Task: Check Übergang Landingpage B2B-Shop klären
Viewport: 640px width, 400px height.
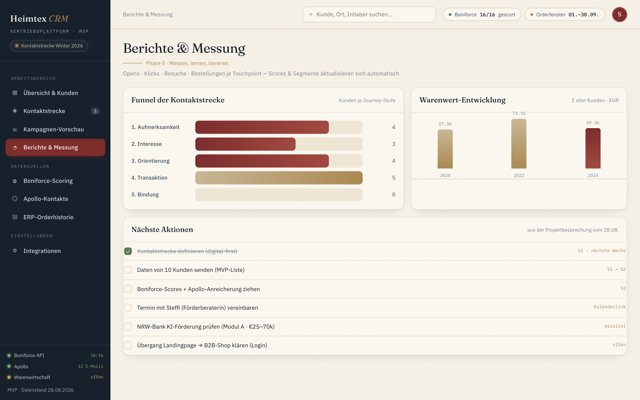Action: coord(128,345)
